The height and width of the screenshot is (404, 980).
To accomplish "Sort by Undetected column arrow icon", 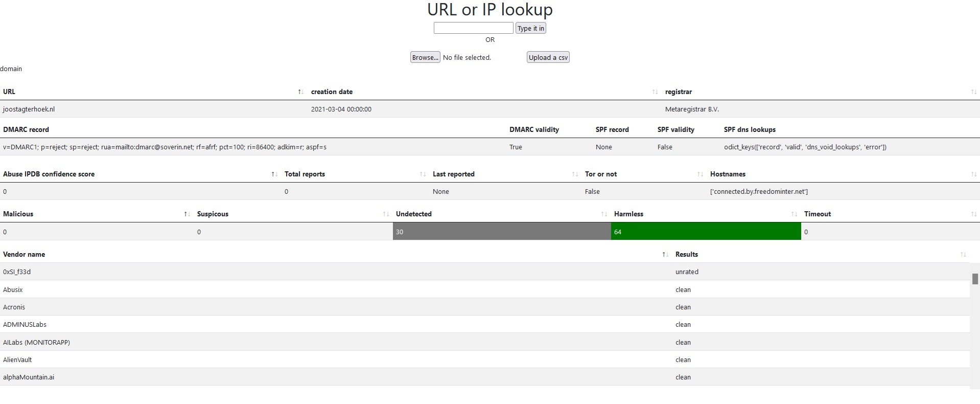I will click(604, 214).
